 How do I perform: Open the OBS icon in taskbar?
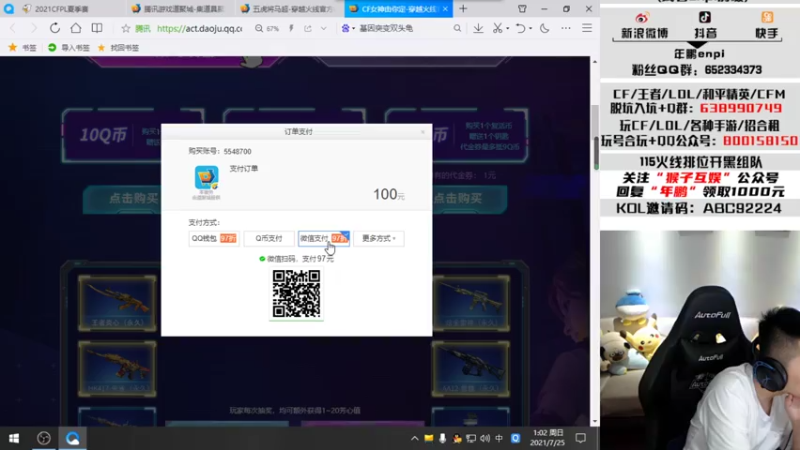point(43,438)
